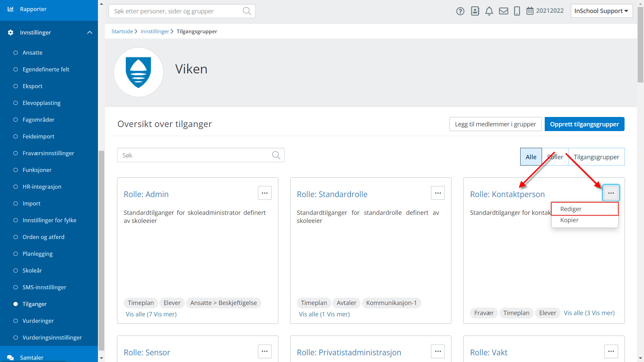Click the contact card icon in header
Viewport: 644px width, 362px height.
pos(475,11)
